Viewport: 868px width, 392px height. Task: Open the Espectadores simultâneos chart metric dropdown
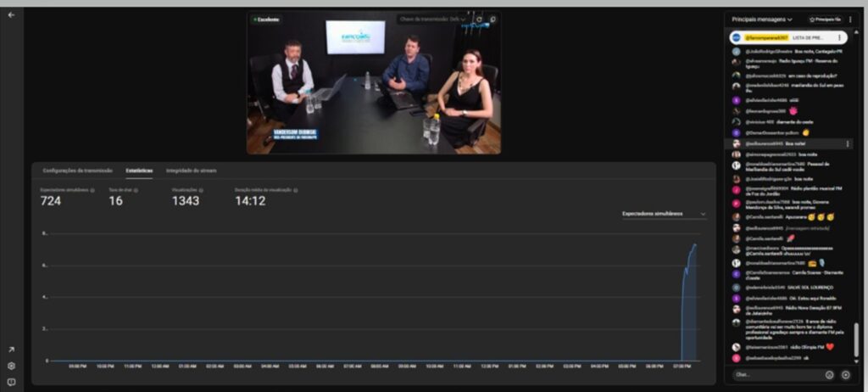663,214
